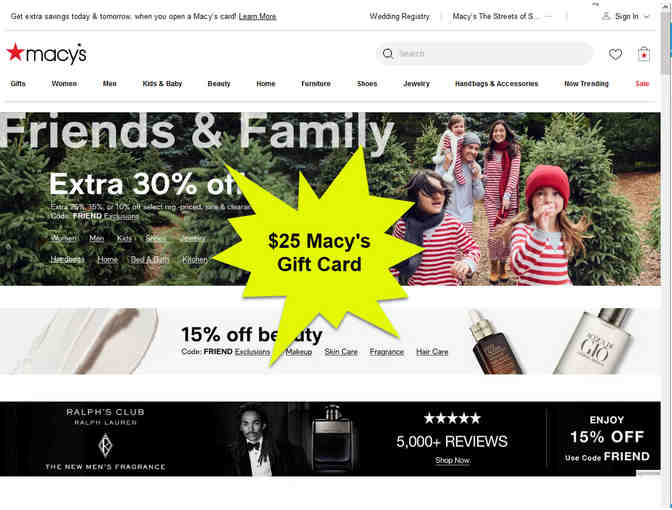The width and height of the screenshot is (672, 510).
Task: Open the Handbags & Accessories menu
Action: point(496,84)
